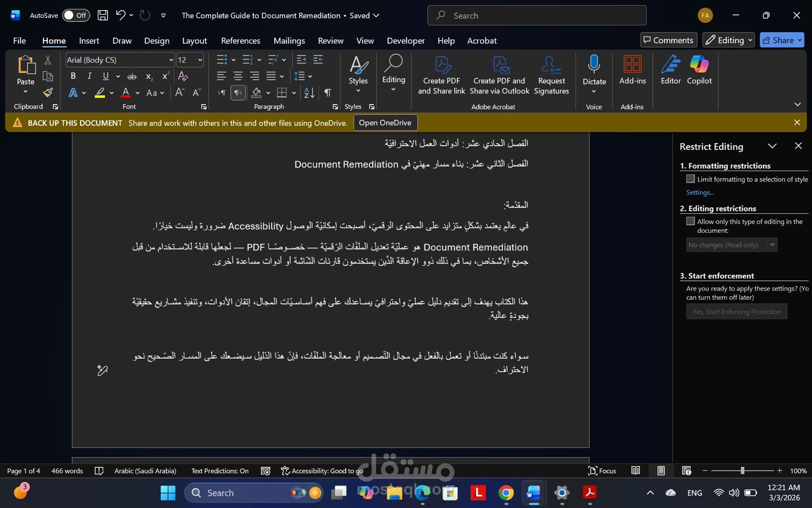
Task: Expand the Styles gallery dropdown
Action: (x=358, y=90)
